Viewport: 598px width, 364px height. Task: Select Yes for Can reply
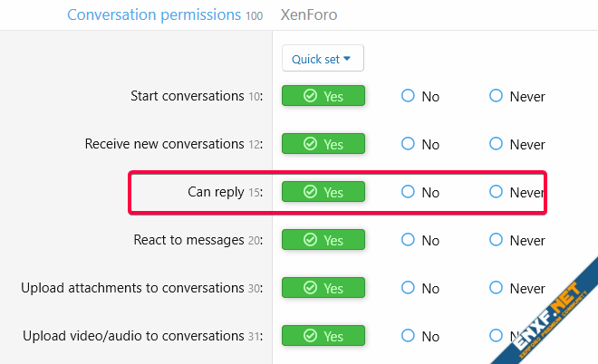pyautogui.click(x=323, y=192)
